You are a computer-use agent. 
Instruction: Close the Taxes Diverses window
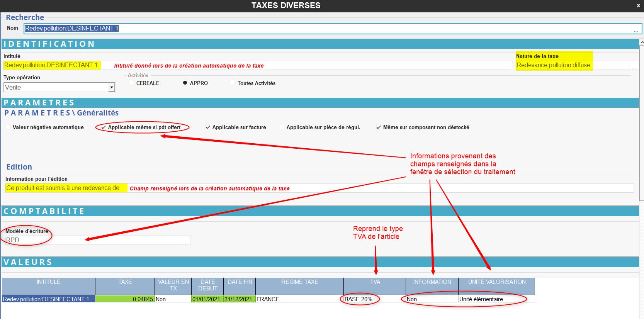(638, 5)
